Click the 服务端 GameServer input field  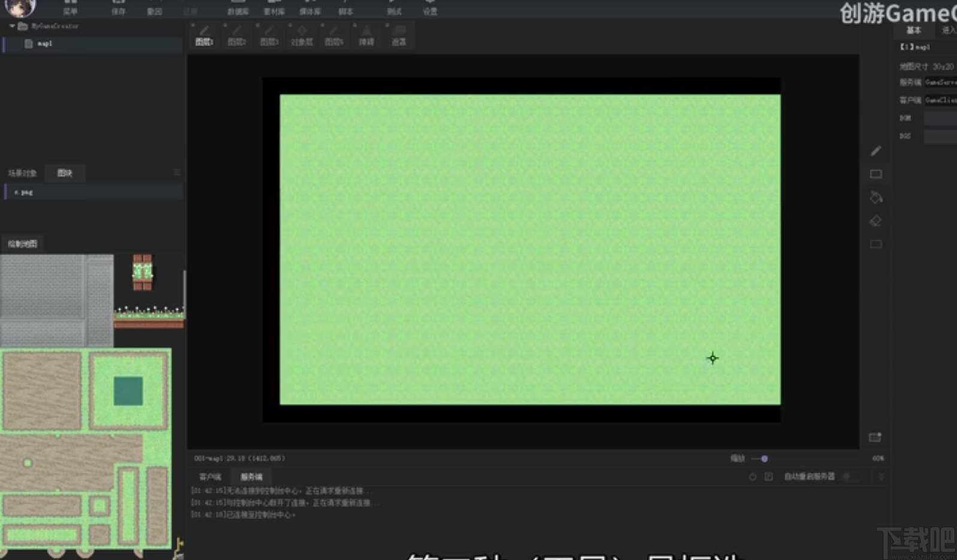pyautogui.click(x=940, y=82)
